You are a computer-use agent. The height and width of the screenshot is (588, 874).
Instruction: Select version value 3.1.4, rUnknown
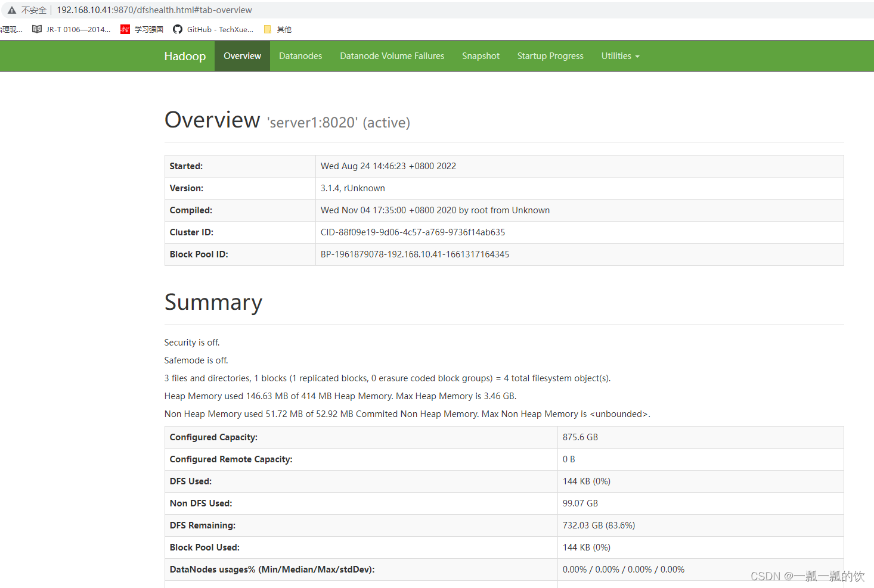coord(353,188)
